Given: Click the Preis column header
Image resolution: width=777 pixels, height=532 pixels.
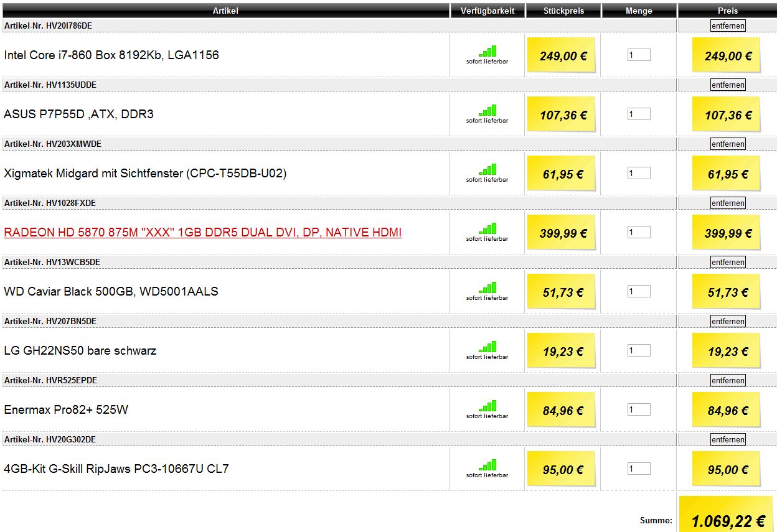Looking at the screenshot, I should point(727,11).
